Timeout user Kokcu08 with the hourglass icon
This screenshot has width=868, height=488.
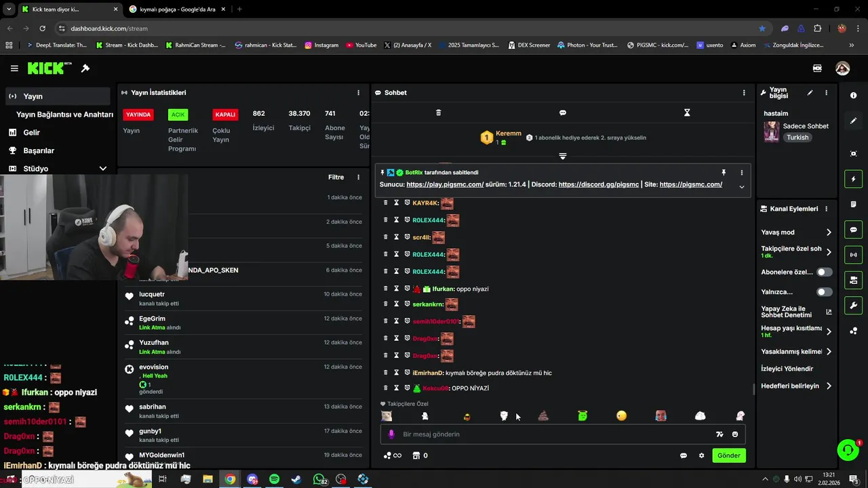(x=397, y=388)
